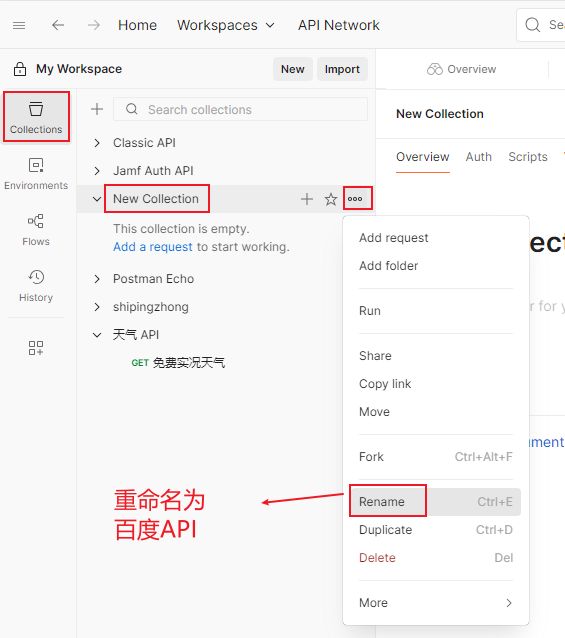Select Classic API collection name

144,143
